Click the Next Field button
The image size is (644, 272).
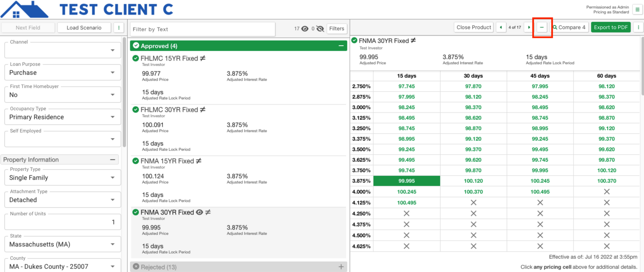[28, 28]
